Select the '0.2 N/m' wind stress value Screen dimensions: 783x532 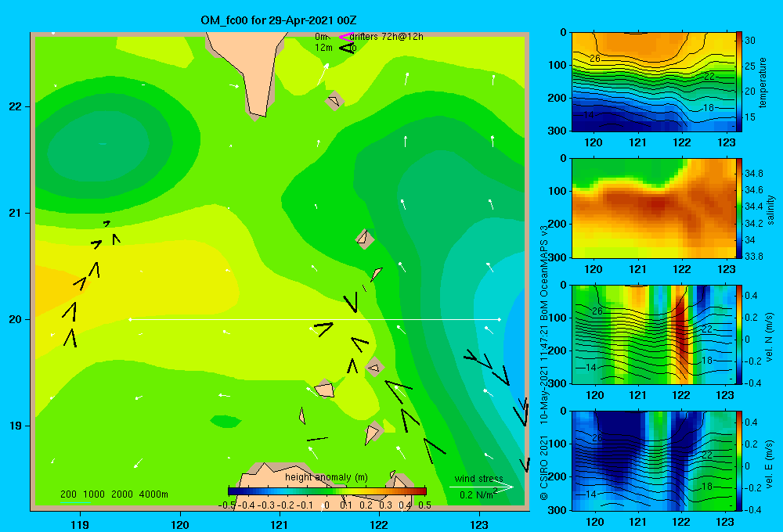coord(476,495)
